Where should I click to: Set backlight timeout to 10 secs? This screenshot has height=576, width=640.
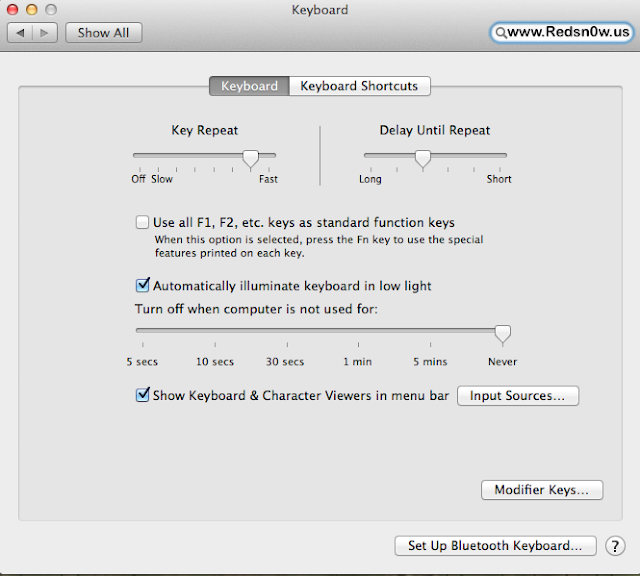[215, 362]
